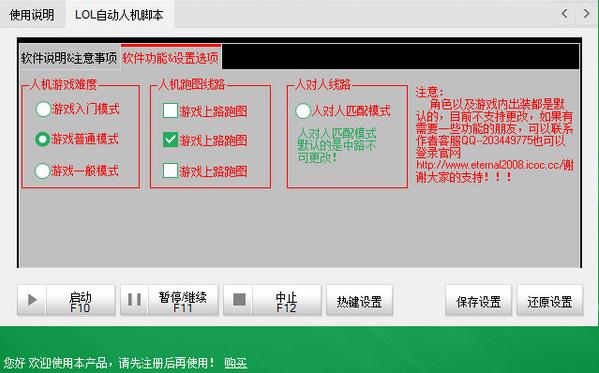This screenshot has width=599, height=373.
Task: Select the LOL自动人机脚本 tab
Action: click(x=119, y=15)
